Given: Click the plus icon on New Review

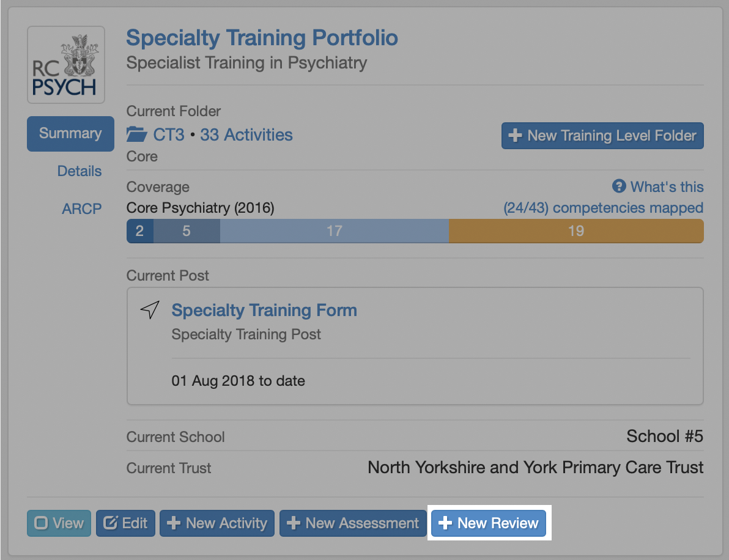Looking at the screenshot, I should [445, 523].
